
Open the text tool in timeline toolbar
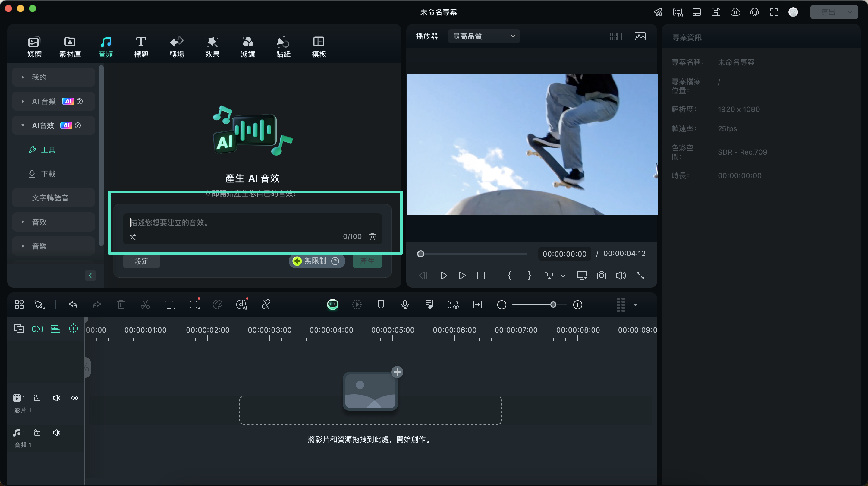[170, 305]
